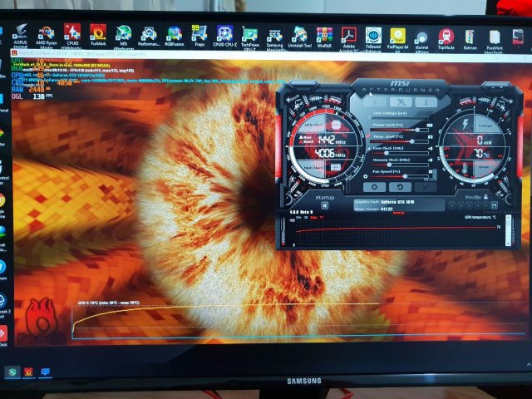Toggle the Startup Windows logo button
This screenshot has width=532, height=399.
tap(325, 207)
